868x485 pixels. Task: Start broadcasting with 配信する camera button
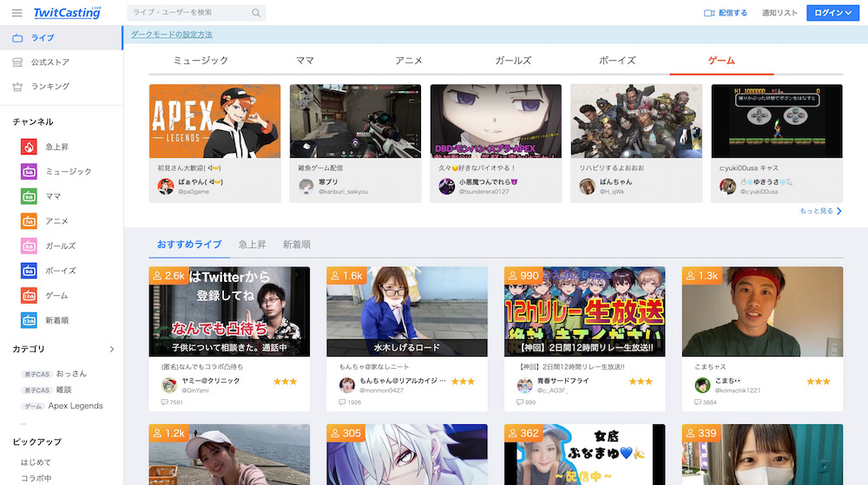click(x=725, y=13)
